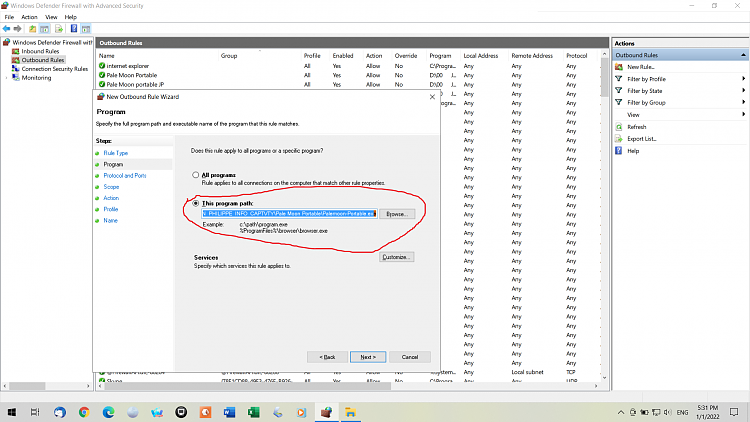Click the New Rule icon in Actions pane
Viewport: 750px width, 422px height.
[x=619, y=67]
